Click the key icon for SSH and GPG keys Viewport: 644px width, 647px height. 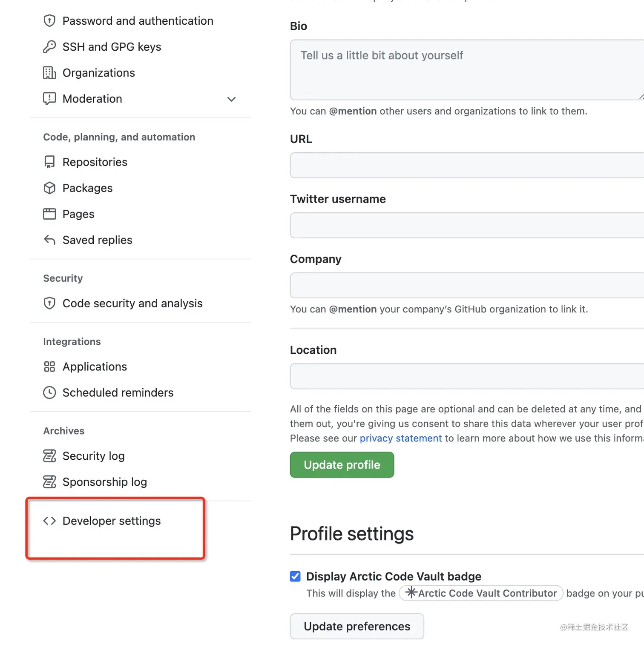tap(49, 47)
